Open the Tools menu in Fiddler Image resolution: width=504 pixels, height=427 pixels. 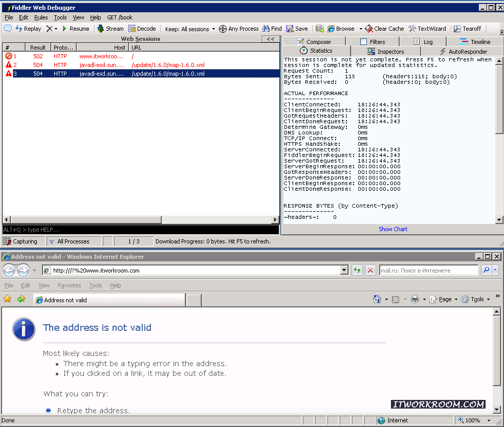[60, 17]
